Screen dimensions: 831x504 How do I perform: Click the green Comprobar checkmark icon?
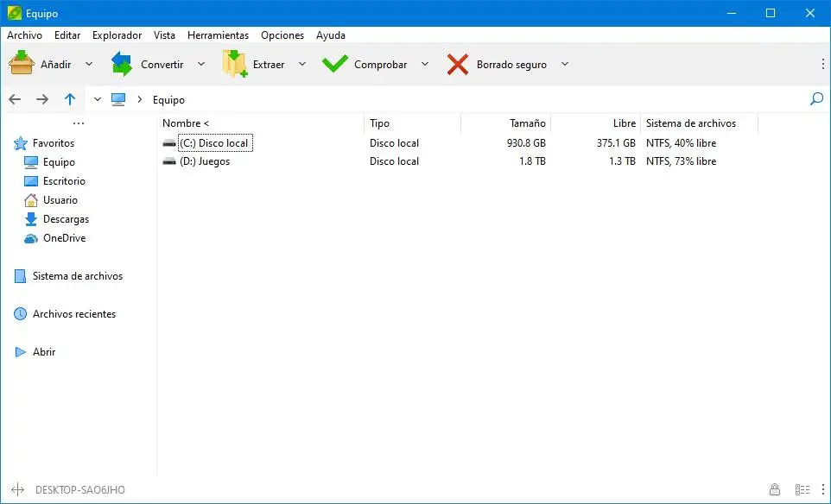coord(335,64)
